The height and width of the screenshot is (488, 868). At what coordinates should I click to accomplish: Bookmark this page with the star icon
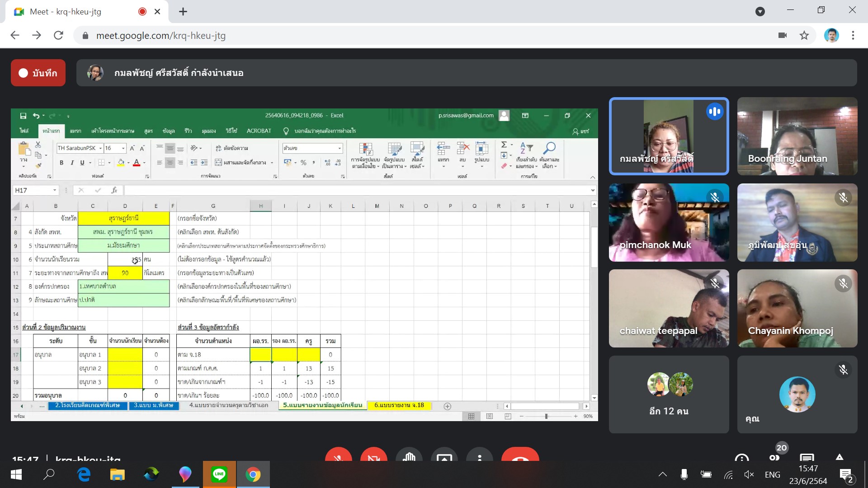click(x=804, y=36)
